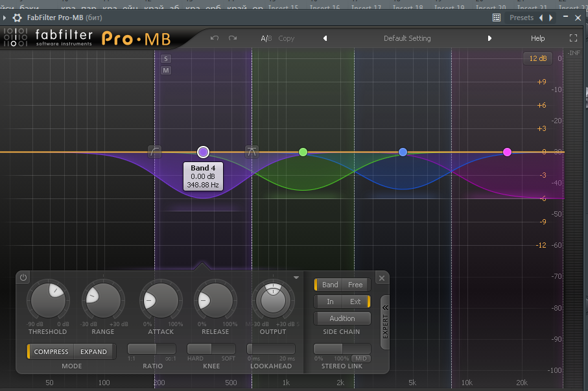Select Free side chain mode
This screenshot has height=391, width=588.
(355, 285)
